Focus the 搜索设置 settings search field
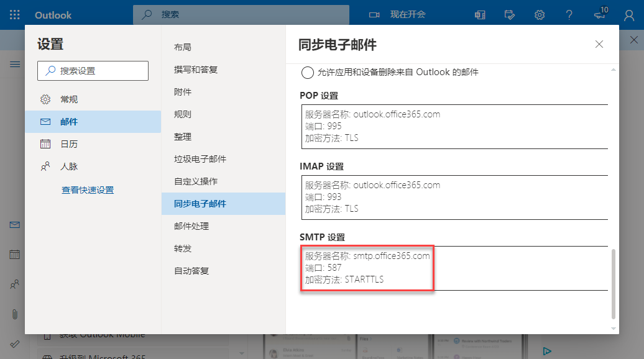Viewport: 644px width, 359px height. (x=93, y=71)
